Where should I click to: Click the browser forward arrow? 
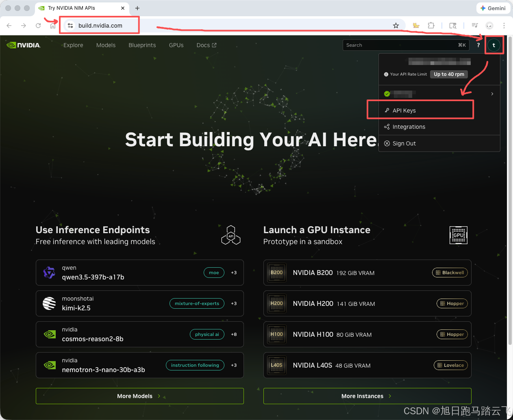pyautogui.click(x=24, y=26)
